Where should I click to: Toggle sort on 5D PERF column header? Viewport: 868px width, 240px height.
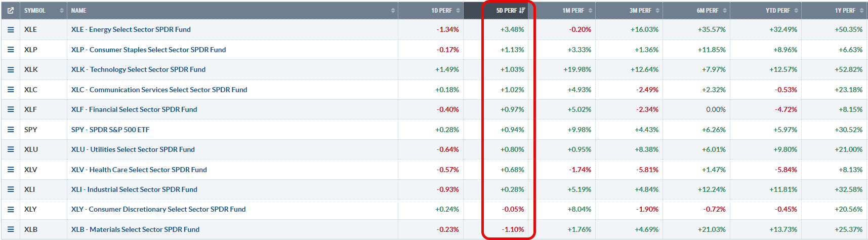tap(510, 10)
